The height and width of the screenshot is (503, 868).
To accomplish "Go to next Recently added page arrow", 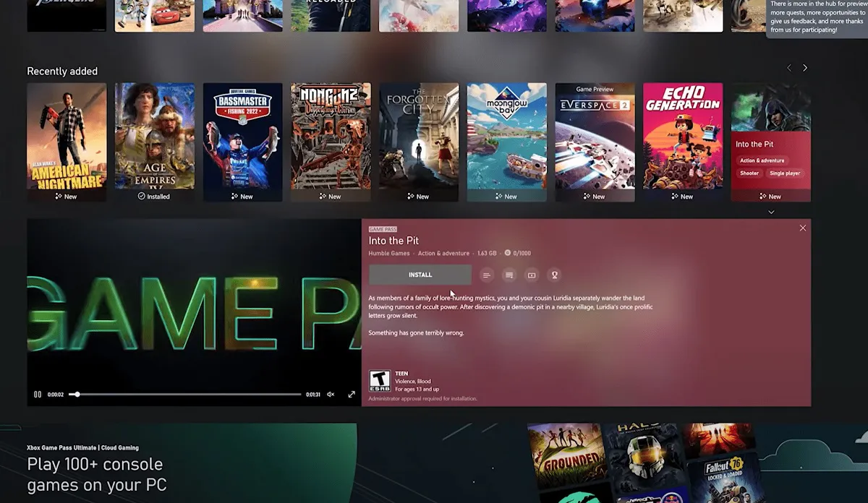I will (805, 68).
